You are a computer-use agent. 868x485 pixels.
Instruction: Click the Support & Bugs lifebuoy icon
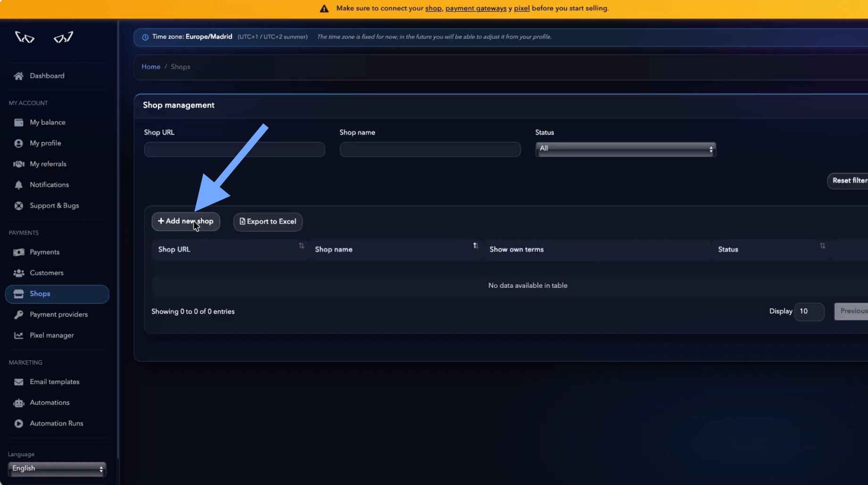click(x=18, y=206)
